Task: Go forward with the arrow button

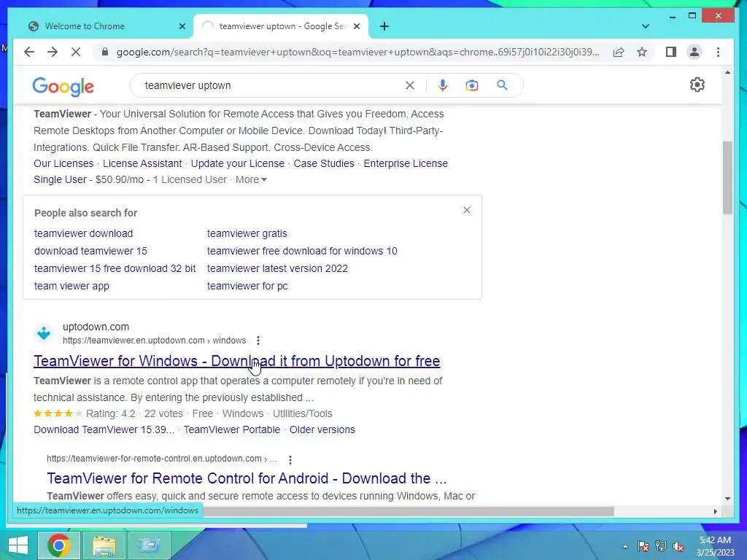Action: [x=53, y=52]
